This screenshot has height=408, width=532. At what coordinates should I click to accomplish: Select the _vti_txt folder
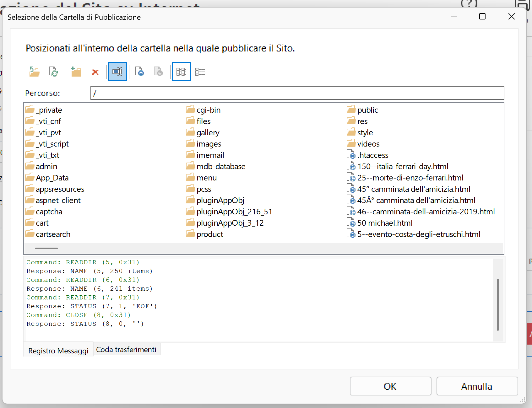(x=42, y=155)
